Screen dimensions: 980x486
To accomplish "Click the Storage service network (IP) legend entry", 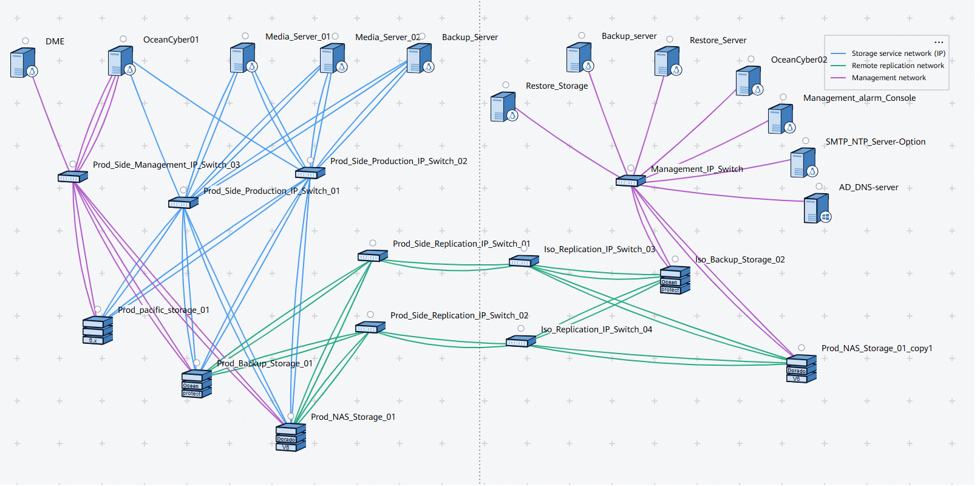I will point(888,53).
